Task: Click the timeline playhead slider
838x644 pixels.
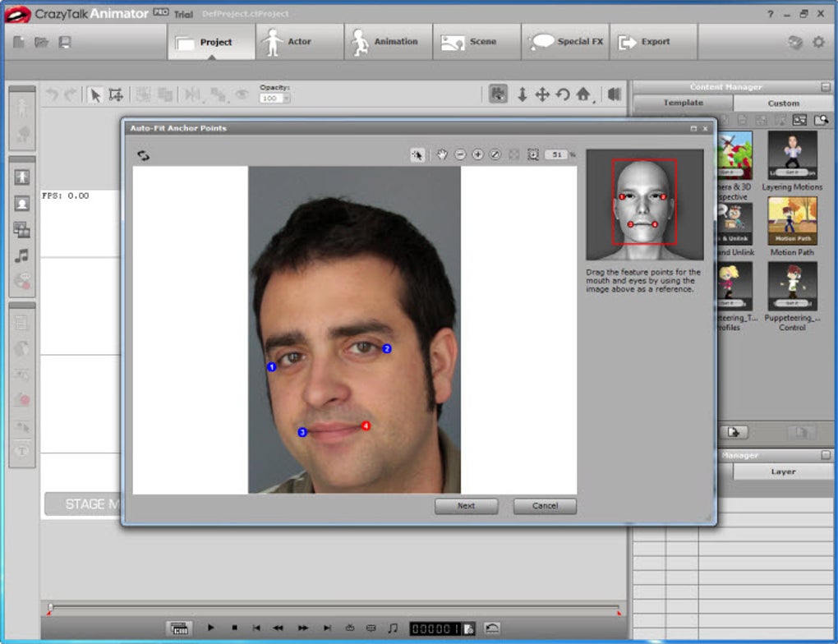Action: pos(51,608)
